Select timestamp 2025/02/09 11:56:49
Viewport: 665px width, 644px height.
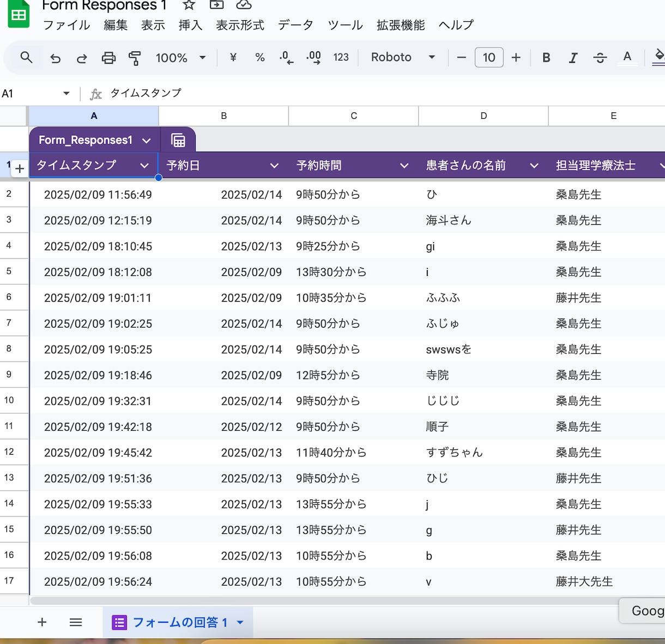coord(94,195)
